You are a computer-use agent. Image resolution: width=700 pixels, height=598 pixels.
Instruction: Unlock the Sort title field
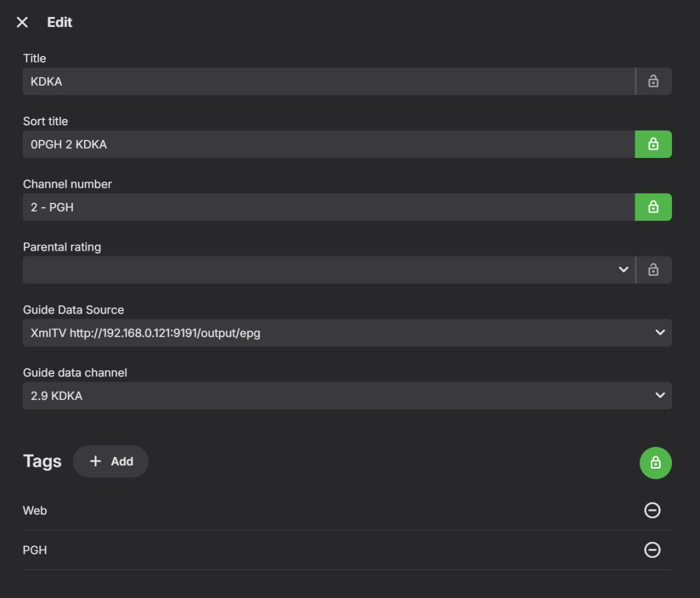point(653,145)
